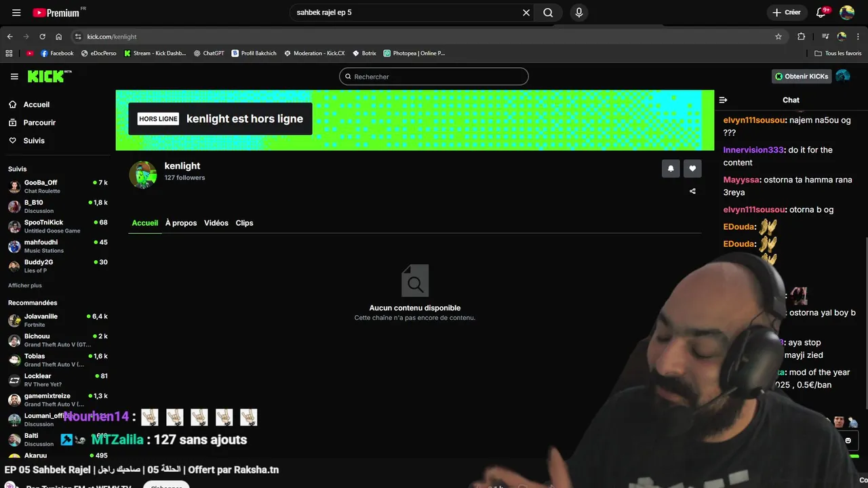The width and height of the screenshot is (868, 488).
Task: Click the Kick Rechercher search box
Action: point(434,77)
